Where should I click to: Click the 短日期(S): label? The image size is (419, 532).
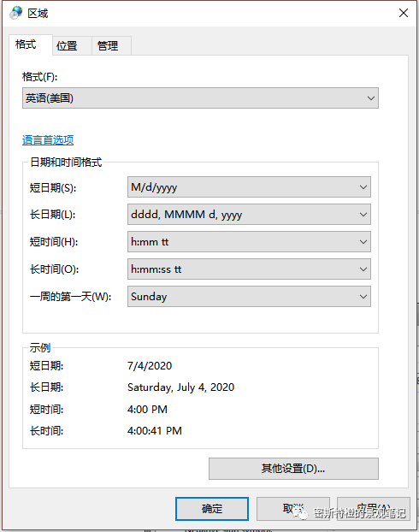point(53,187)
